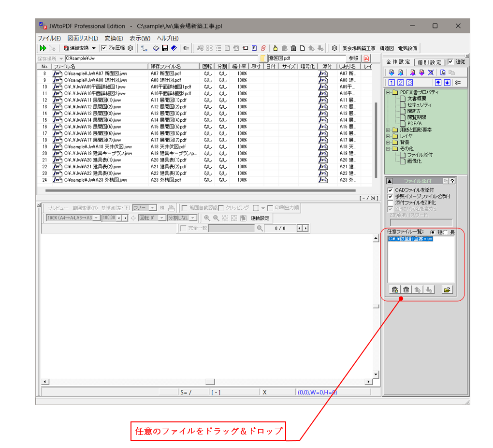Enable 添付ファイルをZIP化 checkbox
Image resolution: width=493 pixels, height=448 pixels.
[391, 203]
